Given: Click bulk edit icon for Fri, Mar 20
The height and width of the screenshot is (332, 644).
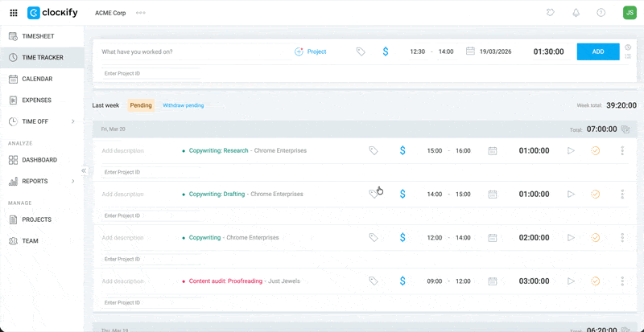Looking at the screenshot, I should coord(625,129).
